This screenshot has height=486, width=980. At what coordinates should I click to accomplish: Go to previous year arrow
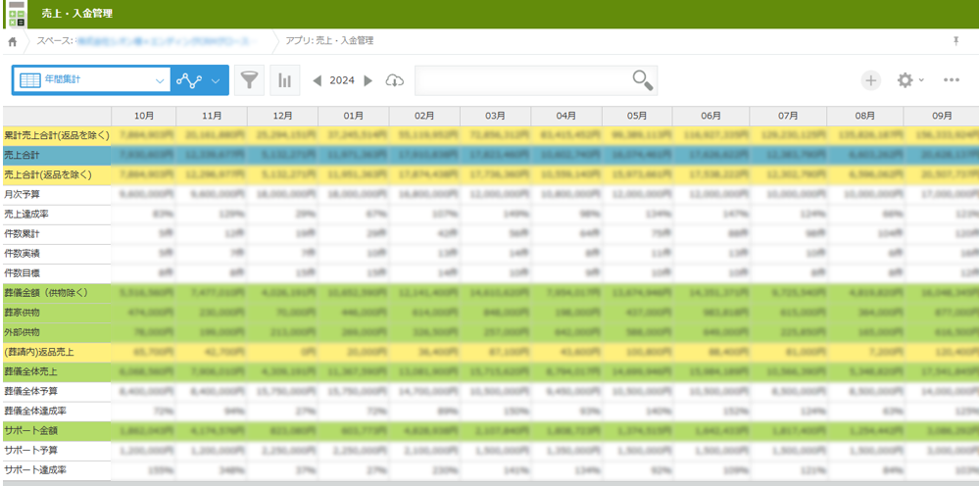[318, 80]
